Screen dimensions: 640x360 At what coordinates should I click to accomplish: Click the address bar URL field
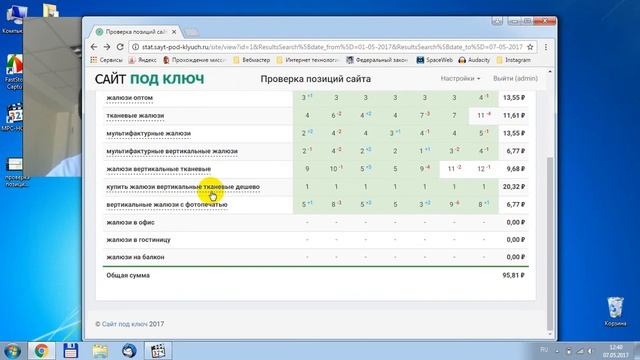point(331,47)
